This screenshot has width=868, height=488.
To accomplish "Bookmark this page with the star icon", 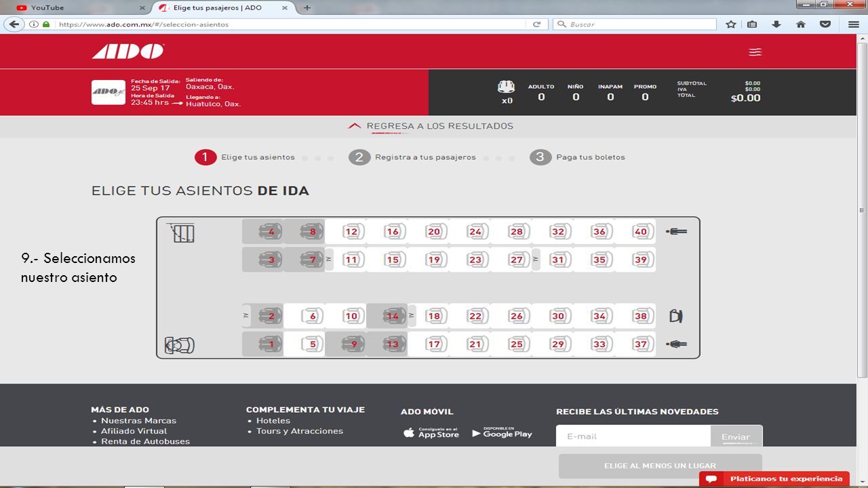I will [731, 24].
